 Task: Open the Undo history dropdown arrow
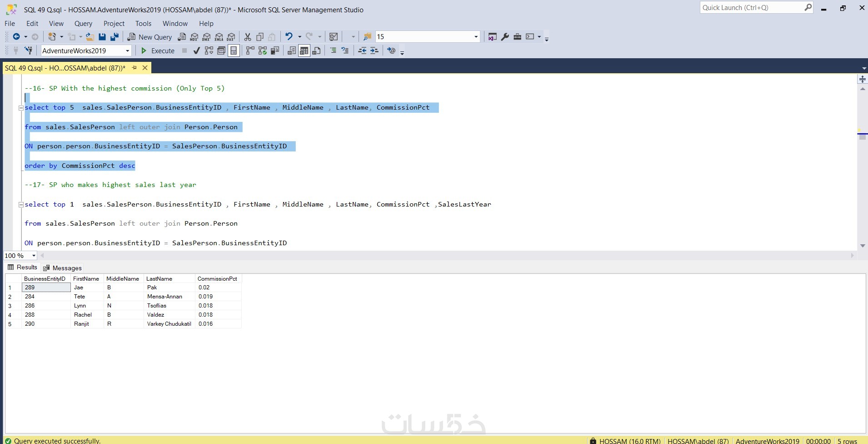click(299, 37)
